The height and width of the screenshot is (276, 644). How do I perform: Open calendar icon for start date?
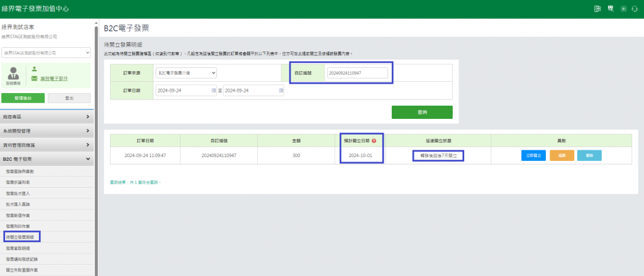tap(214, 91)
